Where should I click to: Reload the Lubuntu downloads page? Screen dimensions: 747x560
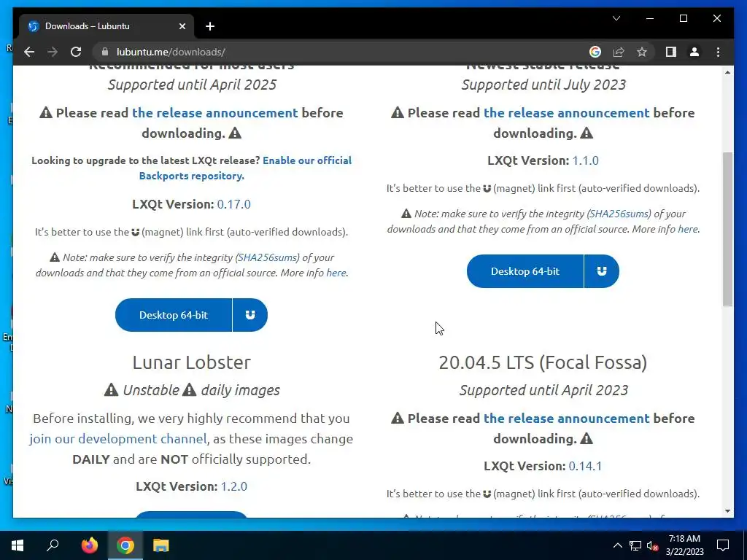(x=76, y=52)
